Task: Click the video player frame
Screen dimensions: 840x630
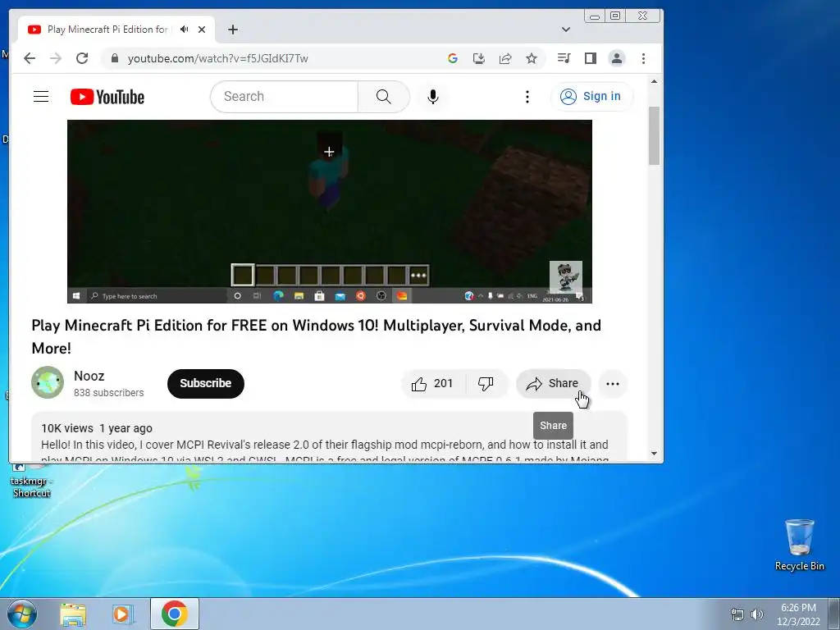Action: click(330, 212)
